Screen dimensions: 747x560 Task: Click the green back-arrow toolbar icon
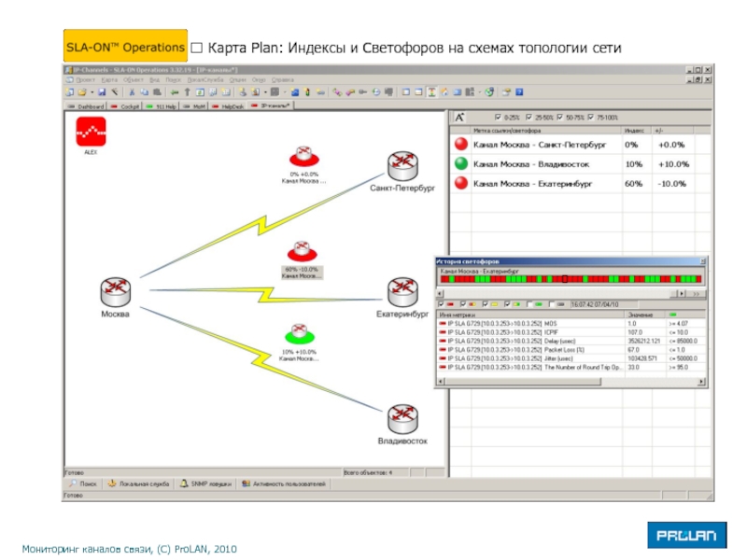(175, 91)
